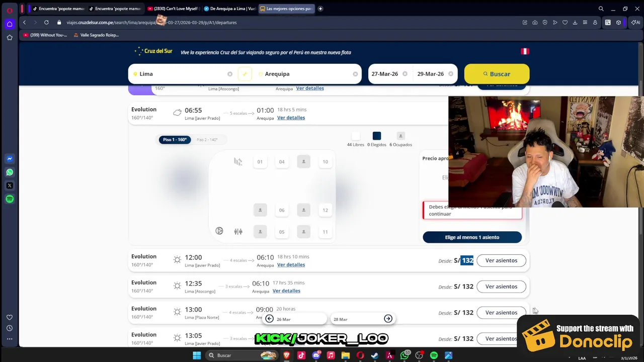Open Discord from the taskbar
The height and width of the screenshot is (362, 644).
[316, 355]
